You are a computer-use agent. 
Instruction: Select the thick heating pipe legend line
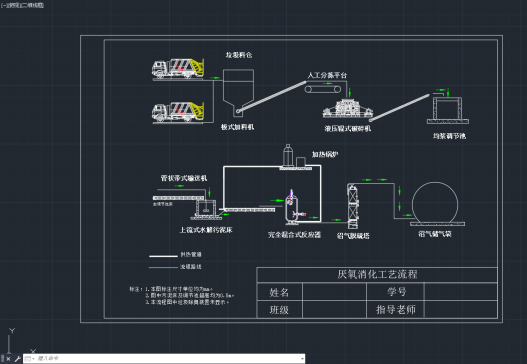(x=163, y=256)
